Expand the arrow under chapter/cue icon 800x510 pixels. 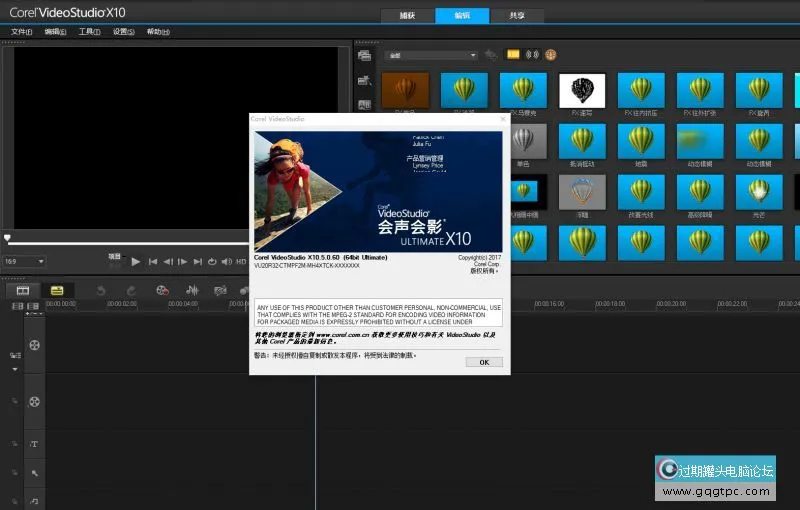[x=15, y=369]
